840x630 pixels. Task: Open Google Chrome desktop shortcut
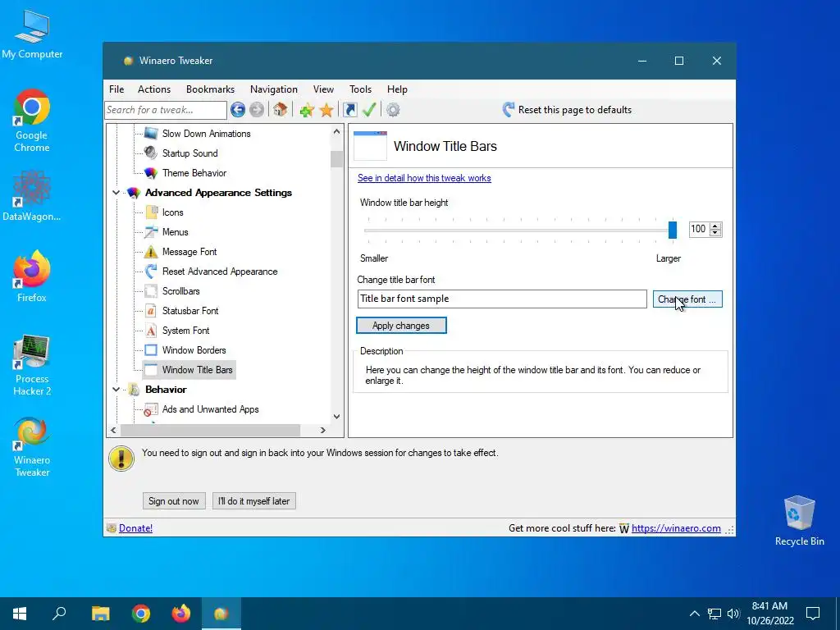32,121
